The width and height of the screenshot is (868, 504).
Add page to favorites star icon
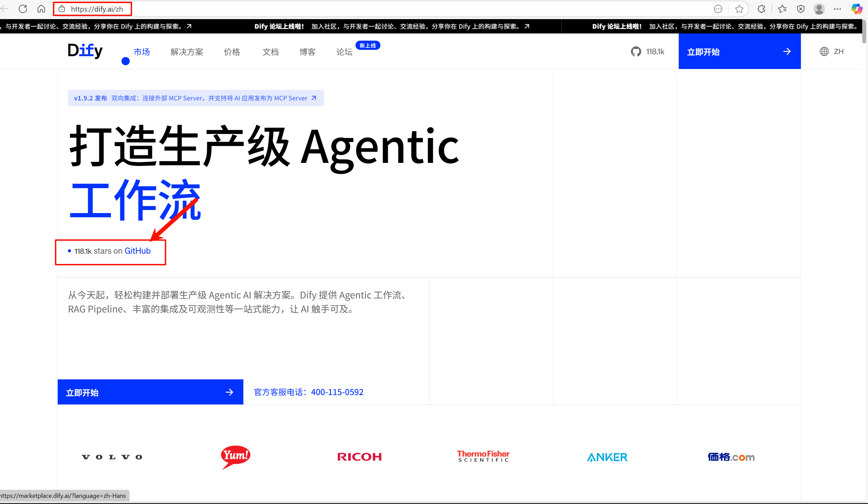coord(739,9)
